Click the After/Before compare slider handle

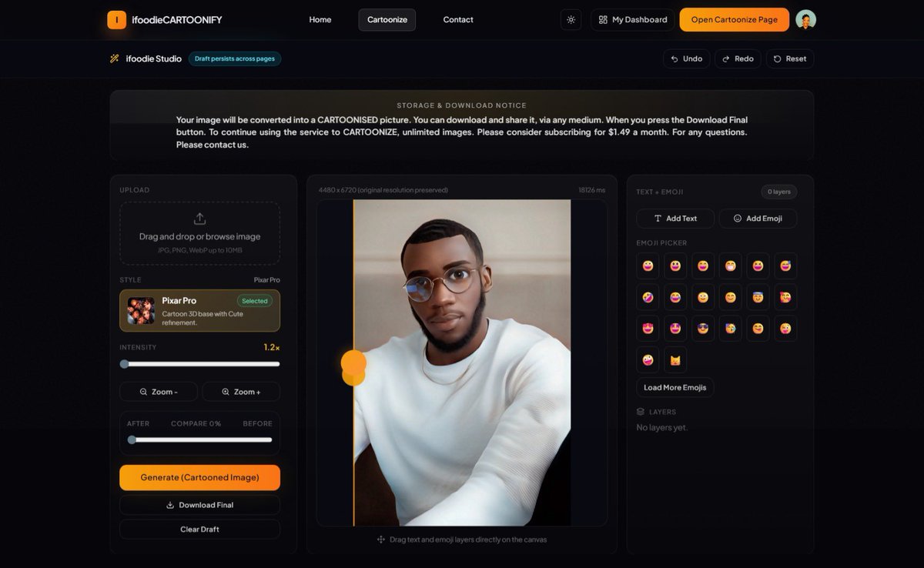pos(132,440)
